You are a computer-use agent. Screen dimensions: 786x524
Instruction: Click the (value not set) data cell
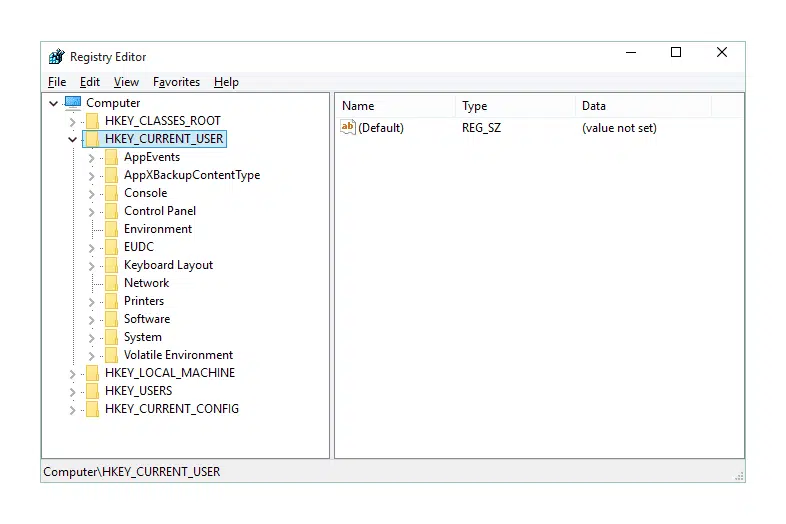[x=619, y=128]
